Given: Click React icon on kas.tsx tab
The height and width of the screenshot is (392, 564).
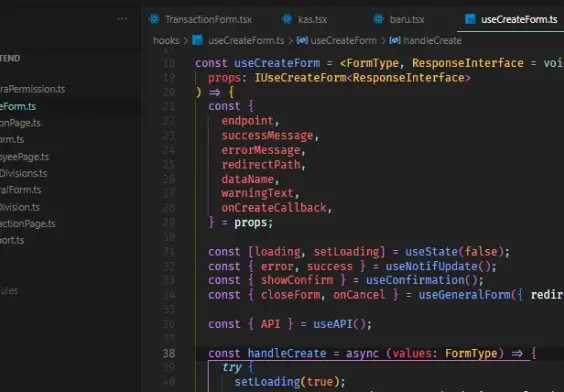Looking at the screenshot, I should pos(287,19).
